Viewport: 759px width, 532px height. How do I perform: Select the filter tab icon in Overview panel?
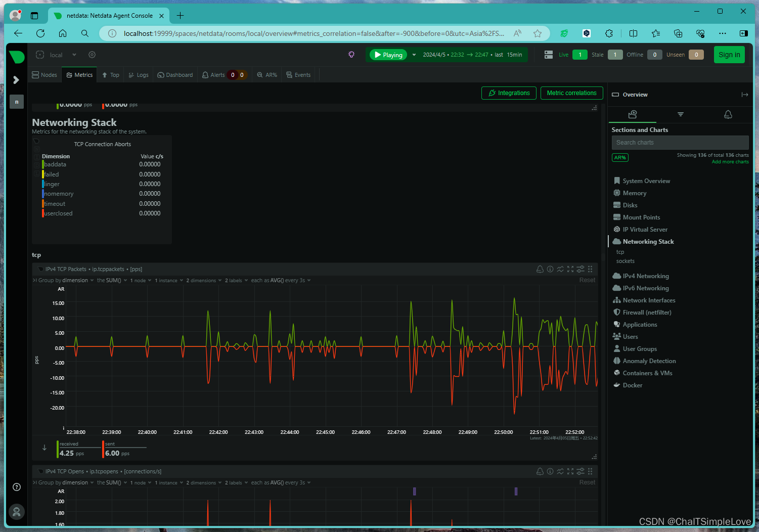tap(681, 115)
